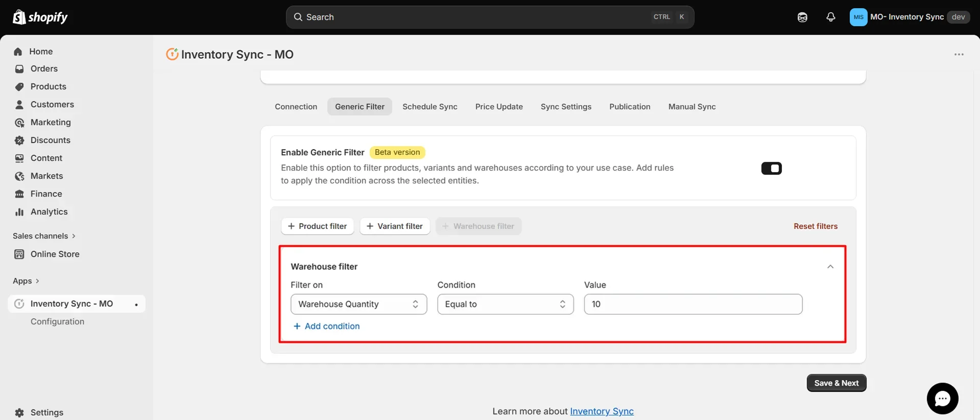This screenshot has height=420, width=980.
Task: Open the Inventory Sync learn more link
Action: pyautogui.click(x=602, y=411)
